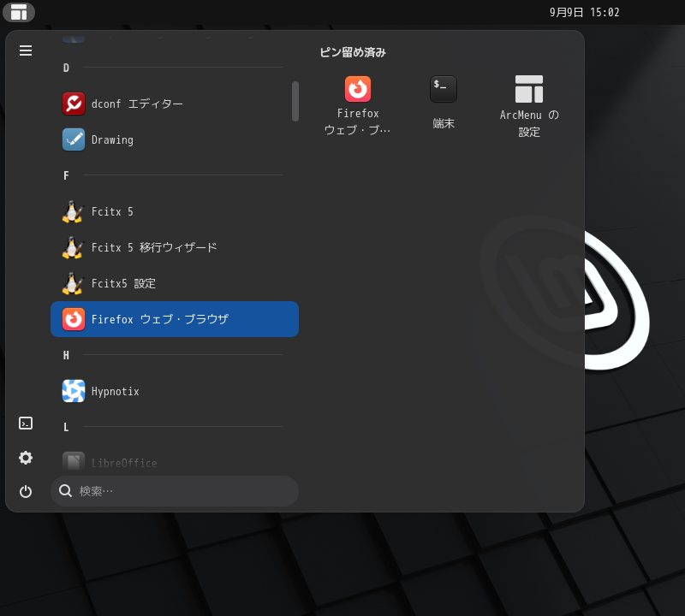This screenshot has width=685, height=616.
Task: Select the 'Fcitx5 設定' entry text
Action: coord(123,284)
